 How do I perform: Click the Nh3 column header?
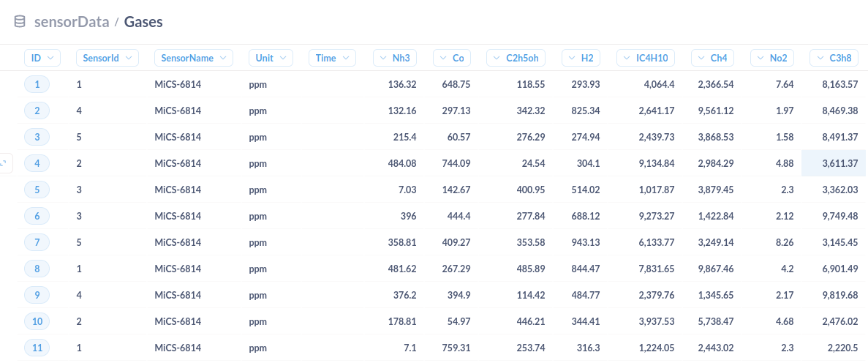click(x=396, y=58)
